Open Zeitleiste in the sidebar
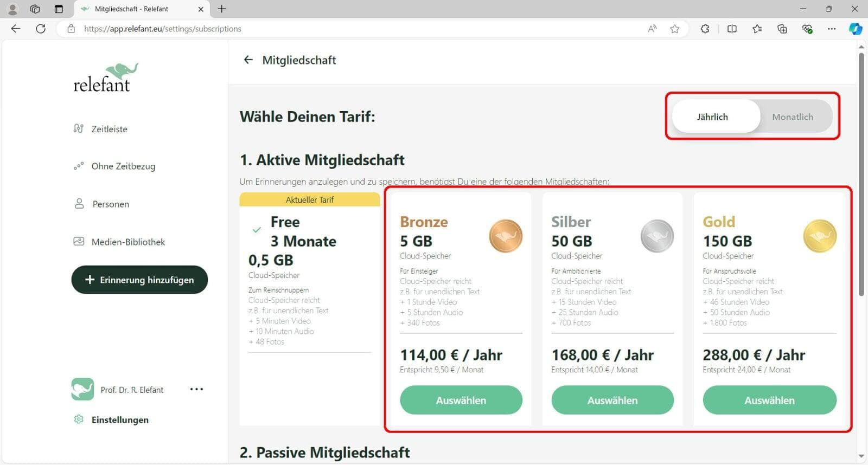 [100, 129]
